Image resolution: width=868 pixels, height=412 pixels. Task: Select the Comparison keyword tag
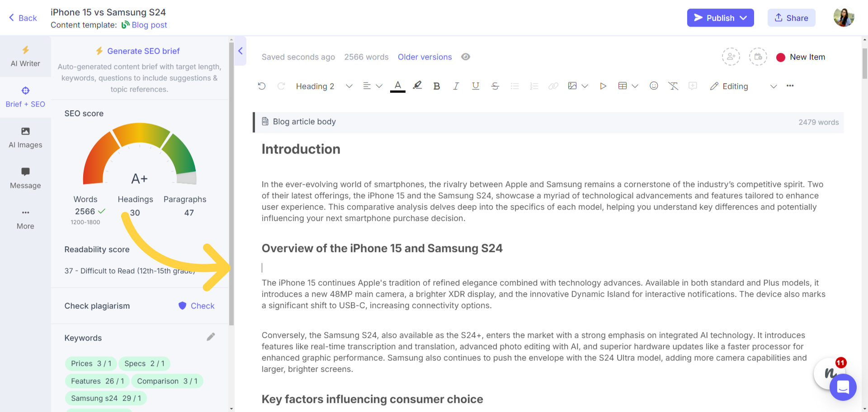(167, 381)
